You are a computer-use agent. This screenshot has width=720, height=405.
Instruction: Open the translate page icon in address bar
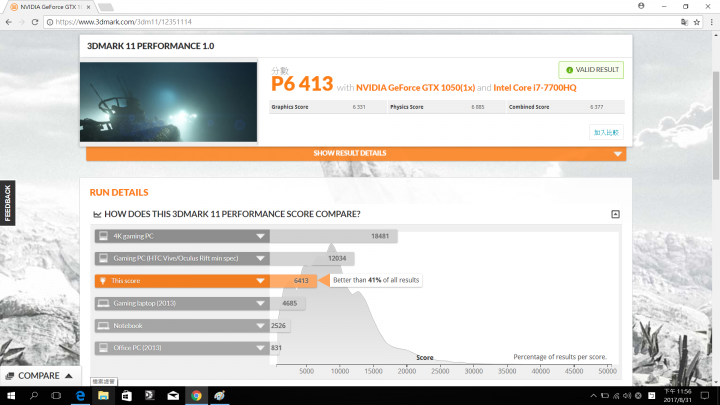[x=684, y=22]
